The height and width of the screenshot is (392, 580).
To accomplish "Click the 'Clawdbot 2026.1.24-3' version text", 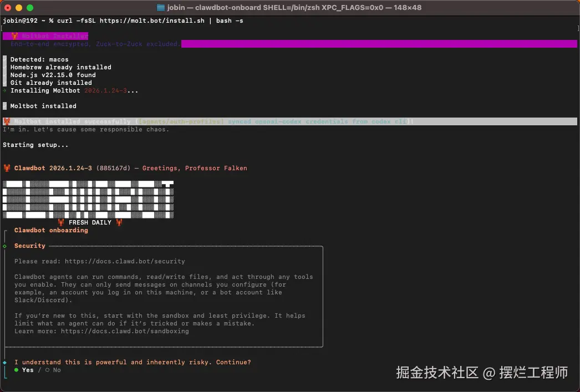I will click(x=53, y=168).
